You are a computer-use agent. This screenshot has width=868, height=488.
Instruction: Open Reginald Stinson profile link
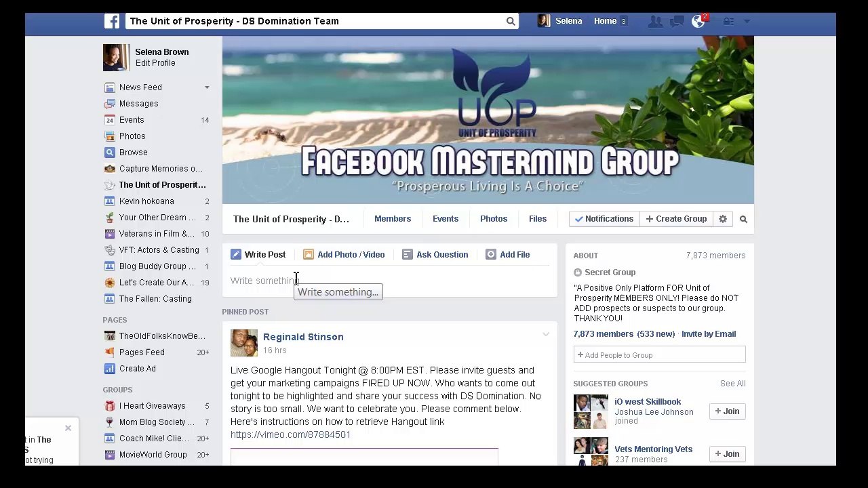[x=303, y=337]
